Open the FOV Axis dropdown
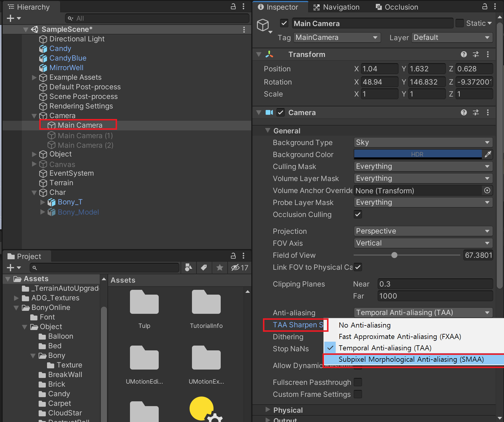This screenshot has width=504, height=422. click(x=423, y=243)
